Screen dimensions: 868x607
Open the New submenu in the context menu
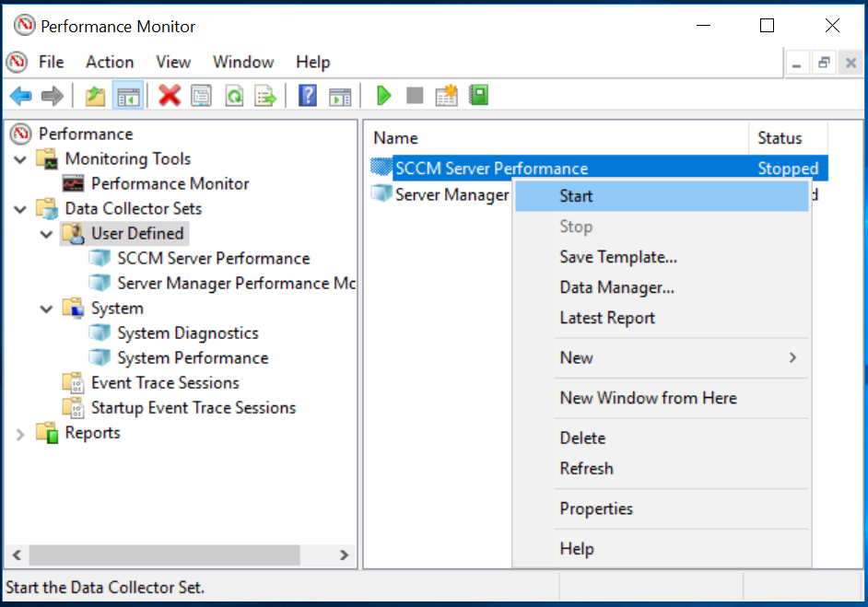point(663,358)
